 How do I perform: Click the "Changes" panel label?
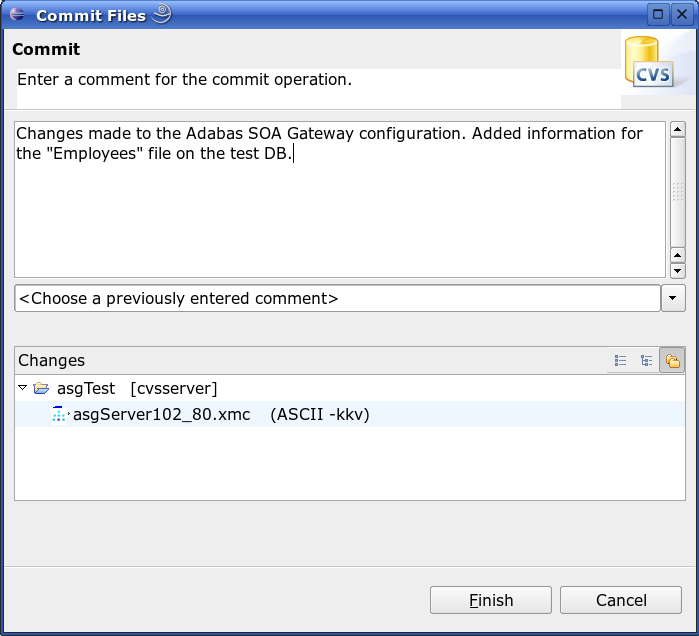tap(51, 360)
